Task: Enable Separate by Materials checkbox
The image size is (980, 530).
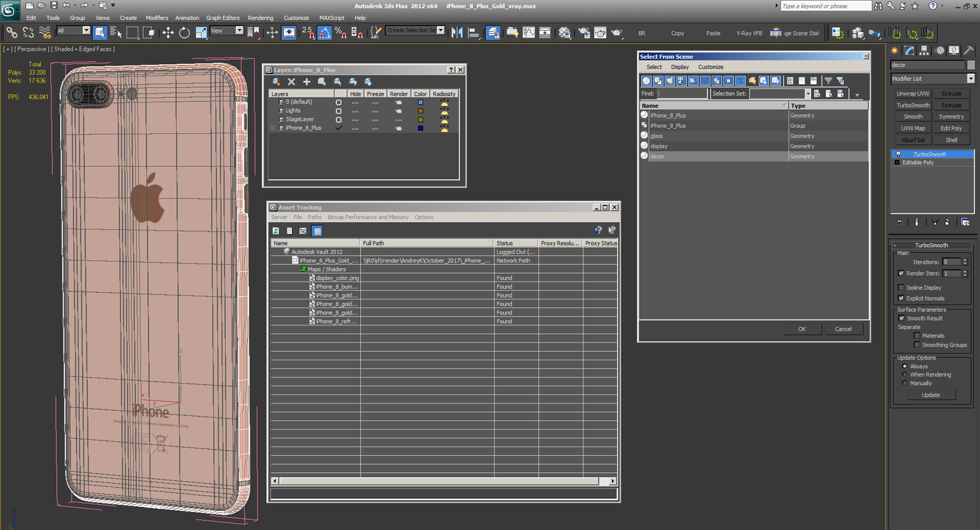Action: click(917, 335)
